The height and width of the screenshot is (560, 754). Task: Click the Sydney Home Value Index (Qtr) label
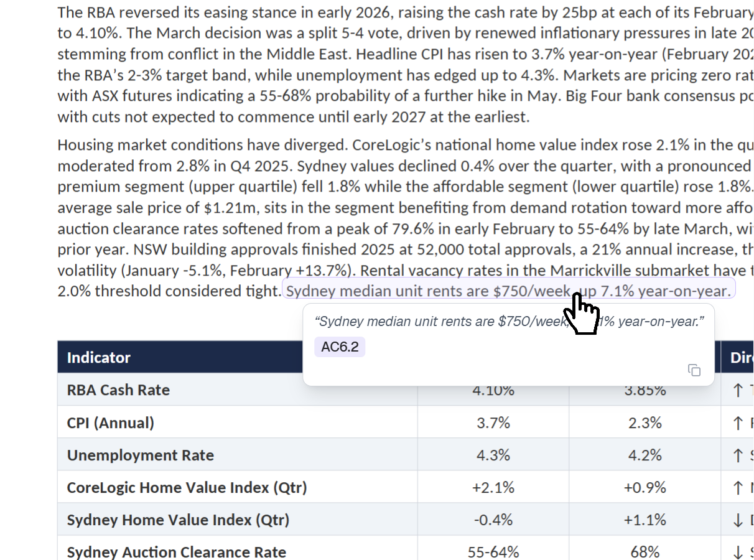coord(178,520)
